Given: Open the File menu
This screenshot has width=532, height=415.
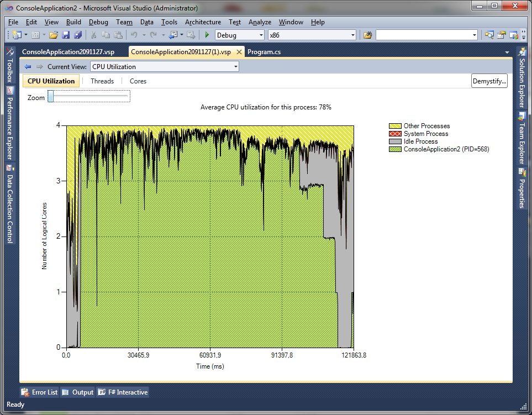Looking at the screenshot, I should [13, 22].
